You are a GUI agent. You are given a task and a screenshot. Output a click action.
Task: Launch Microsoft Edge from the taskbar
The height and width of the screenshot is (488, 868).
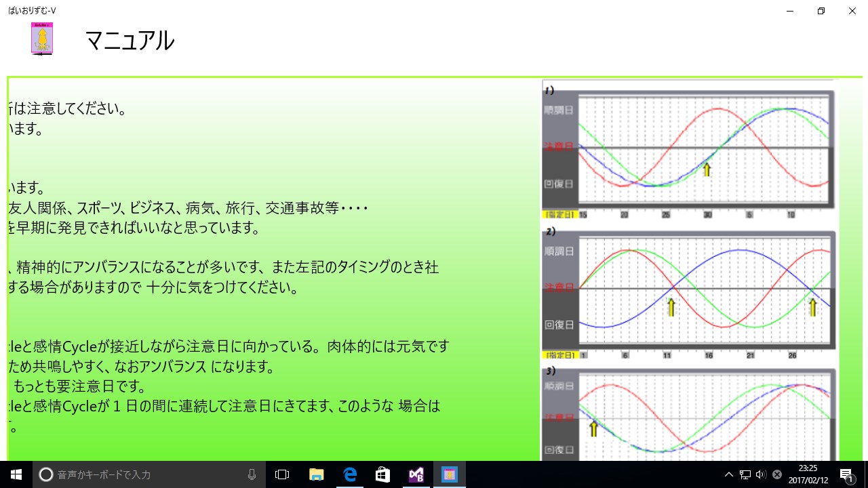point(349,474)
